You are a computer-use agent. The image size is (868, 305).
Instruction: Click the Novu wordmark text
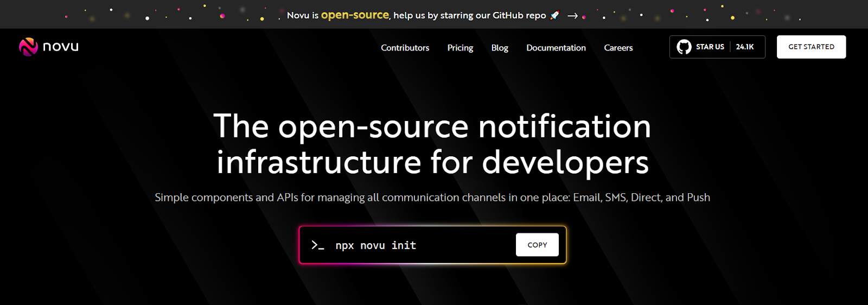(x=61, y=47)
